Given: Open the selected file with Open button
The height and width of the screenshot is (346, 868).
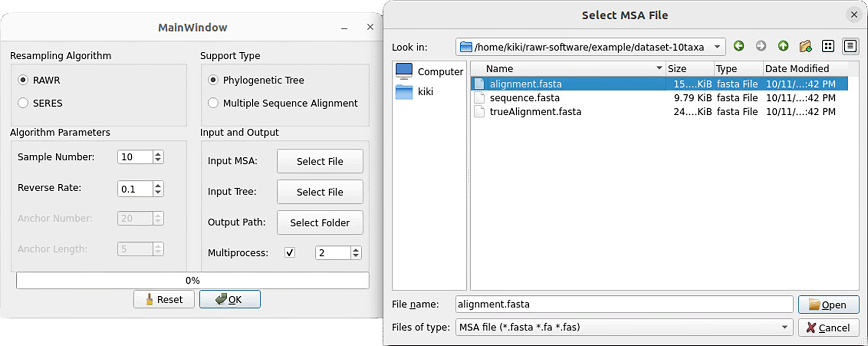Looking at the screenshot, I should pos(828,304).
